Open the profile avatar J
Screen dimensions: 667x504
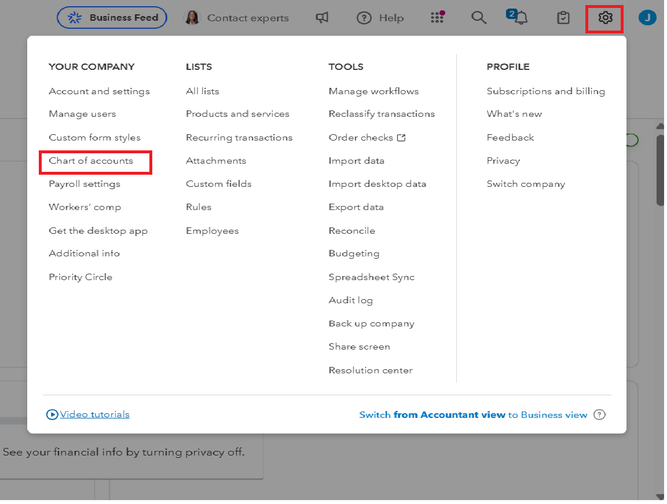point(646,18)
